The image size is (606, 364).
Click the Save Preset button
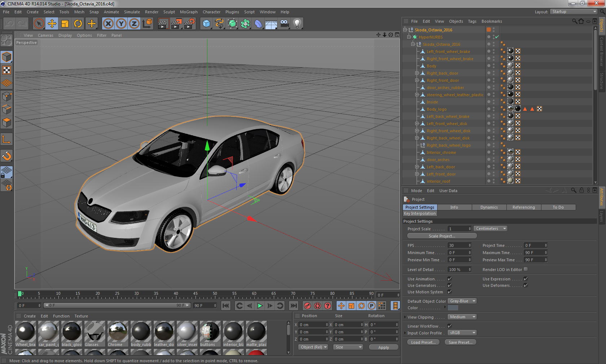(461, 342)
